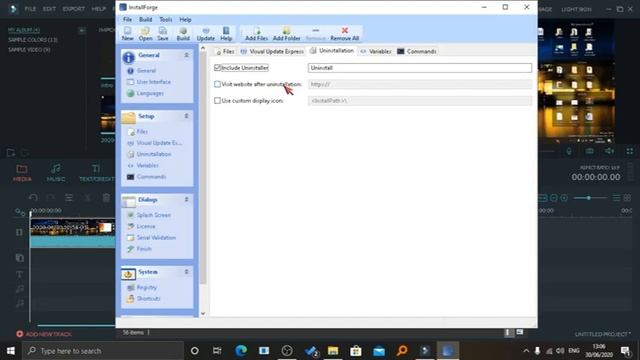
Task: Open Visual Update Express in sidebar
Action: click(155, 143)
